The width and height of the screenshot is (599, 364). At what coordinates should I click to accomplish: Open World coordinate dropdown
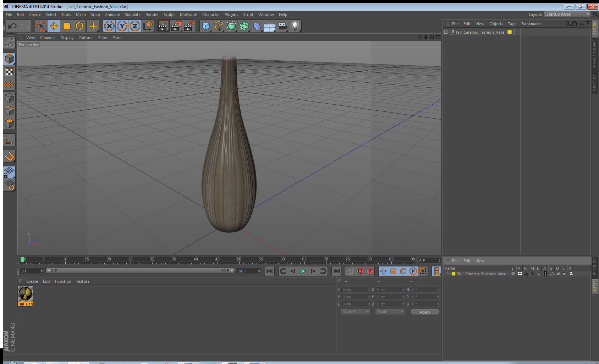pyautogui.click(x=356, y=312)
